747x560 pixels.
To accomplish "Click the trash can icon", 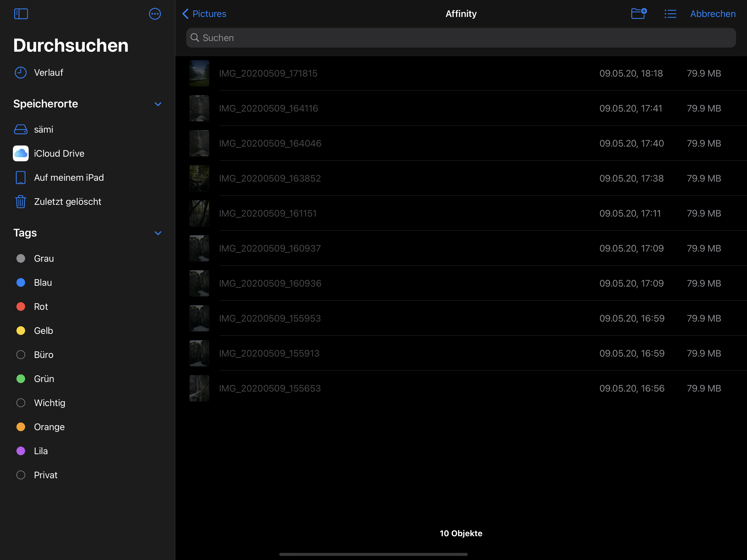I will tap(21, 202).
